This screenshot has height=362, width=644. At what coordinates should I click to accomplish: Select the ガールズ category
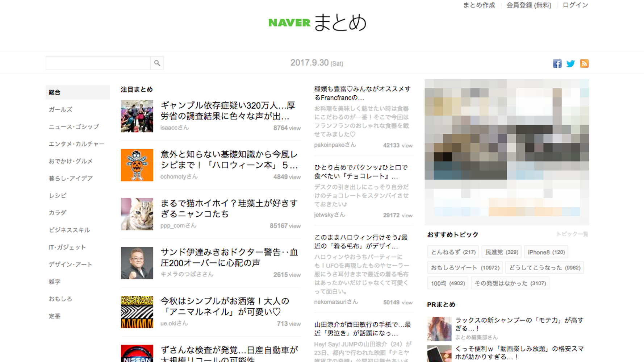(x=60, y=109)
